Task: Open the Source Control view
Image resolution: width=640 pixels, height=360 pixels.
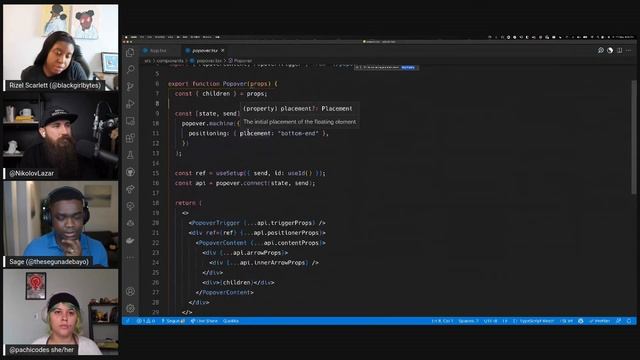Action: pyautogui.click(x=130, y=86)
